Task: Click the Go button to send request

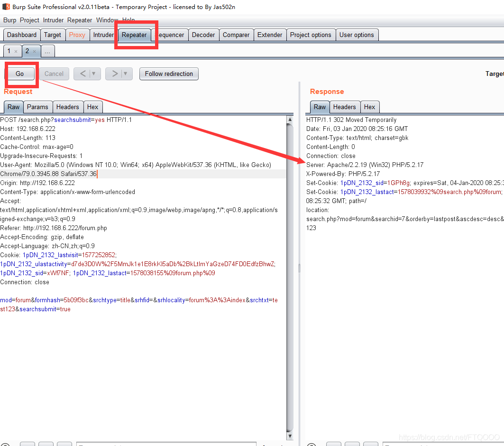Action: click(19, 74)
